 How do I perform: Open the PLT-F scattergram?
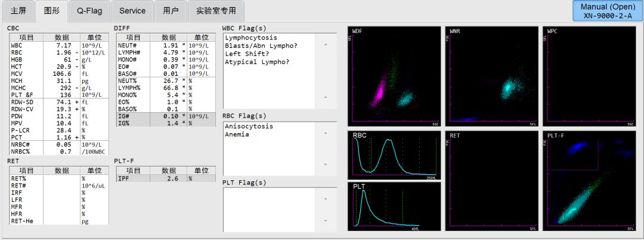tap(589, 181)
